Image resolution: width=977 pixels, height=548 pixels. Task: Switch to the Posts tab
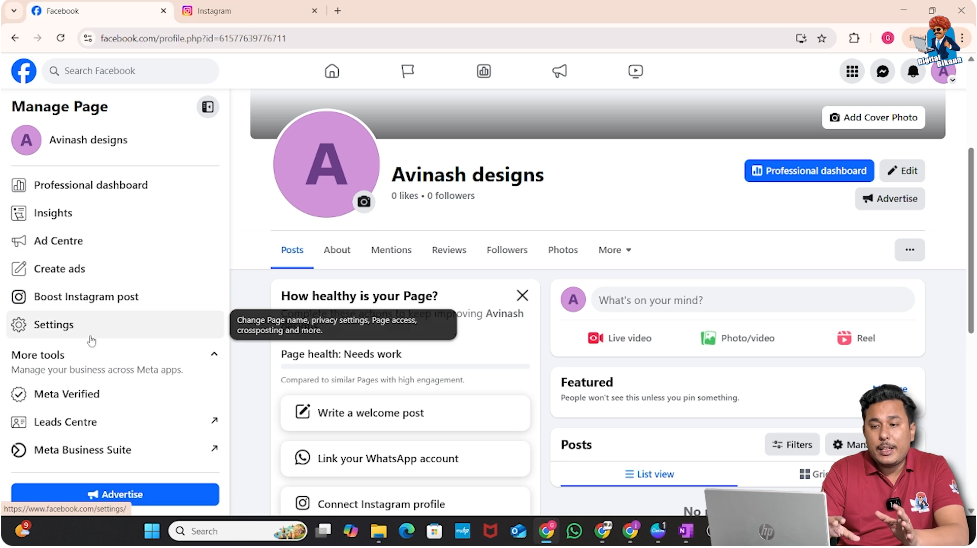pyautogui.click(x=292, y=250)
